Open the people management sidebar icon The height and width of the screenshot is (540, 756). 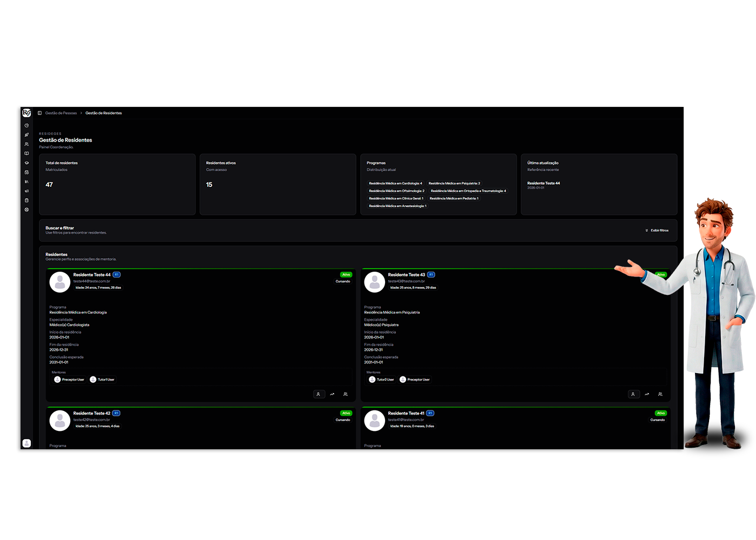point(26,144)
